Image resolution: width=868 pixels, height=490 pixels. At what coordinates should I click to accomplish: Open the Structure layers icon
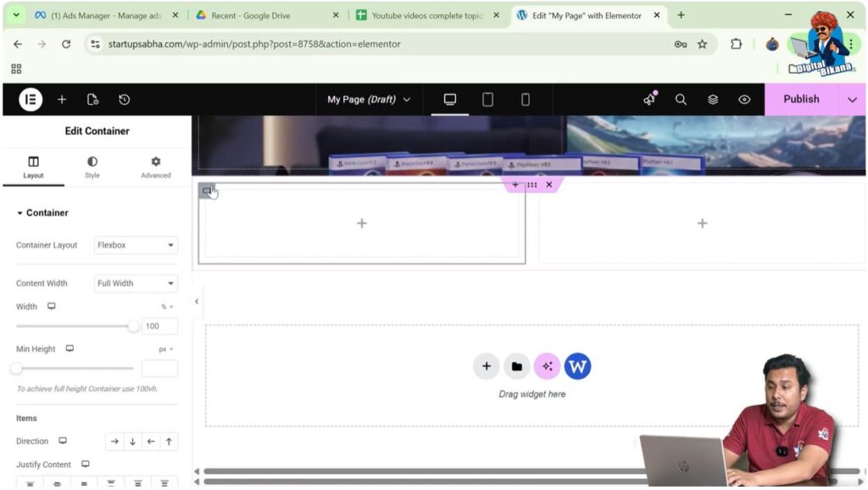click(x=713, y=99)
